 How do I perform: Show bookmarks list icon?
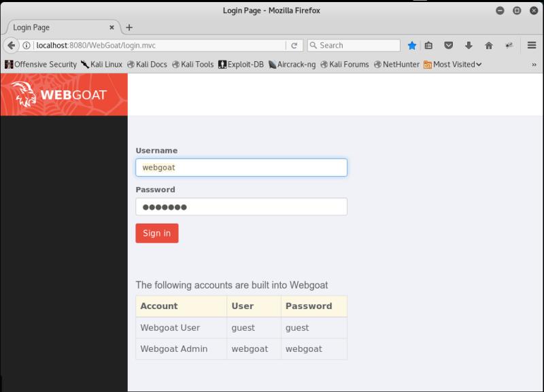pos(428,46)
